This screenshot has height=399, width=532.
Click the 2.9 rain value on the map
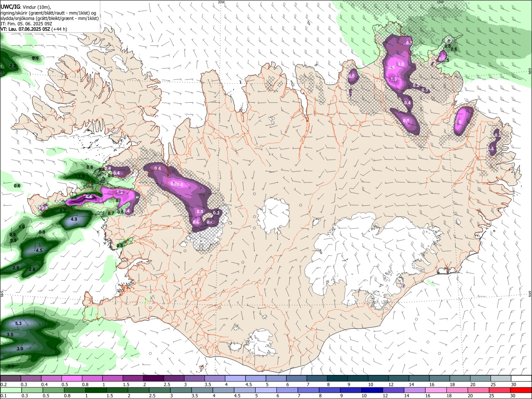[16, 268]
